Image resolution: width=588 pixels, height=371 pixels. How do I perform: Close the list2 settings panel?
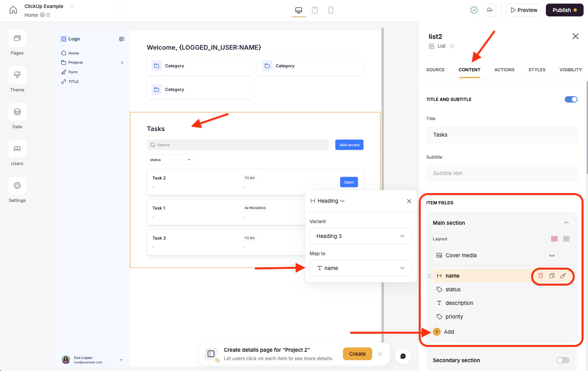coord(576,36)
